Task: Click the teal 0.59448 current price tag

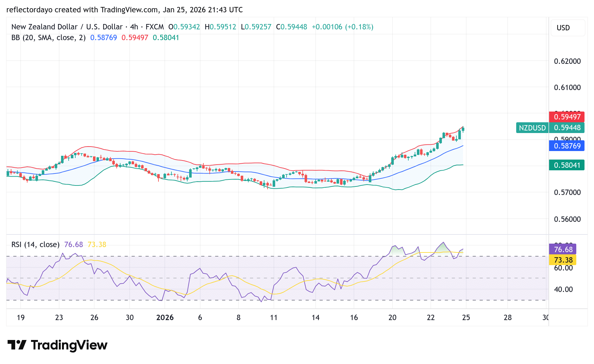Action: (567, 128)
